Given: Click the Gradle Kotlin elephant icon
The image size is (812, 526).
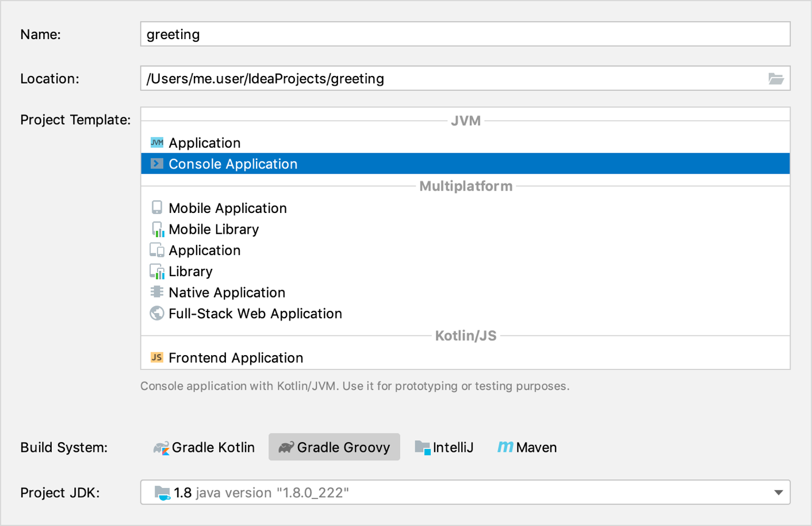Looking at the screenshot, I should click(162, 447).
